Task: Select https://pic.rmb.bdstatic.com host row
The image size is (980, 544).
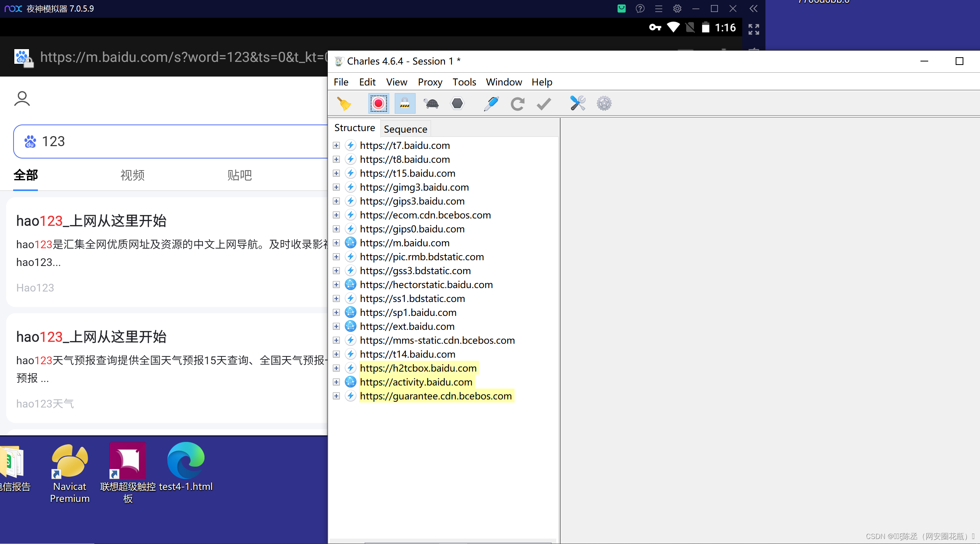Action: 422,257
